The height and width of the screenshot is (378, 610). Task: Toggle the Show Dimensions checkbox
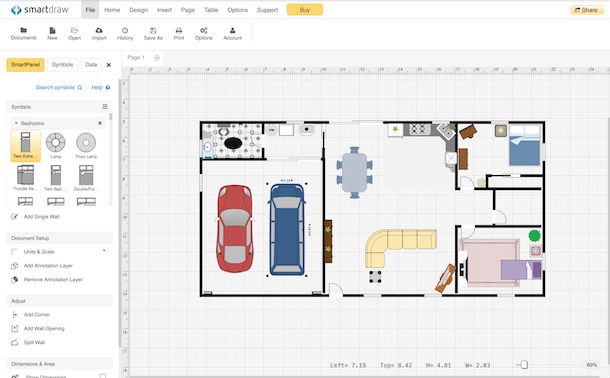pyautogui.click(x=103, y=376)
